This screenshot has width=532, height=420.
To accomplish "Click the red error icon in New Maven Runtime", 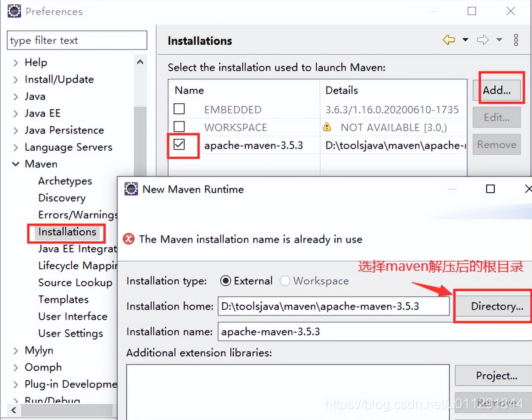I will [x=129, y=239].
